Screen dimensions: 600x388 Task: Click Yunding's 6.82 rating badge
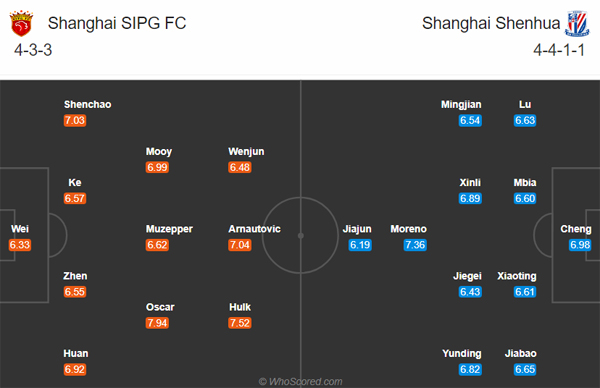click(470, 369)
